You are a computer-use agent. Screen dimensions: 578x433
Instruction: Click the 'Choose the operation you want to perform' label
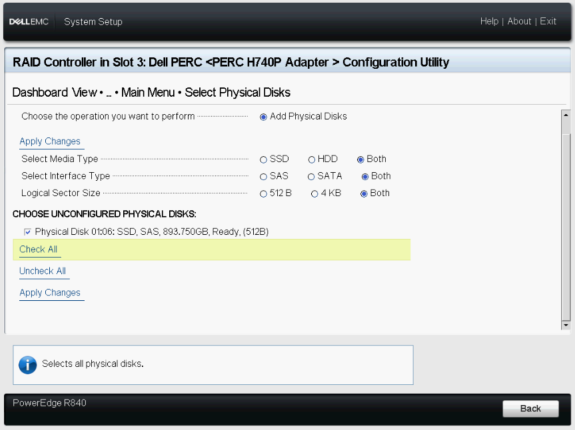coord(108,117)
